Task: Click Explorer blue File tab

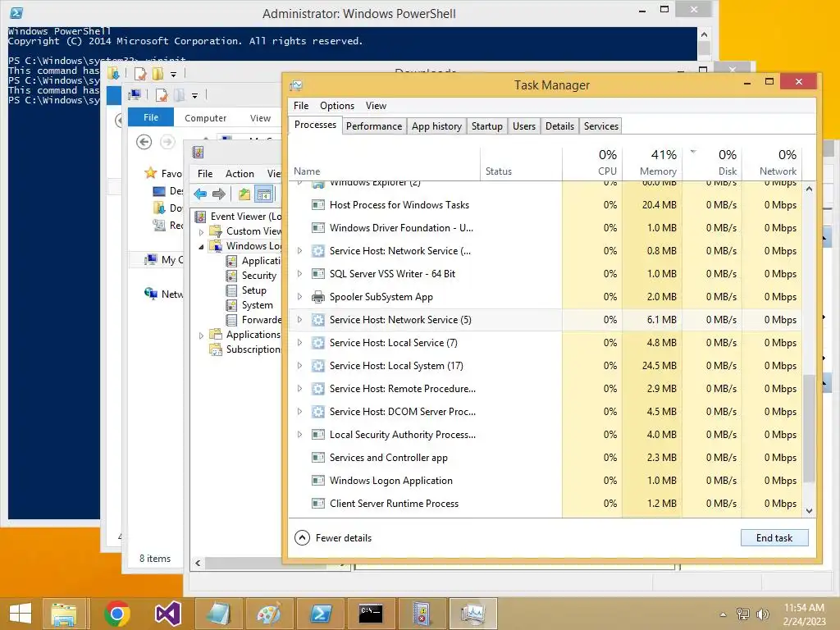Action: click(151, 117)
